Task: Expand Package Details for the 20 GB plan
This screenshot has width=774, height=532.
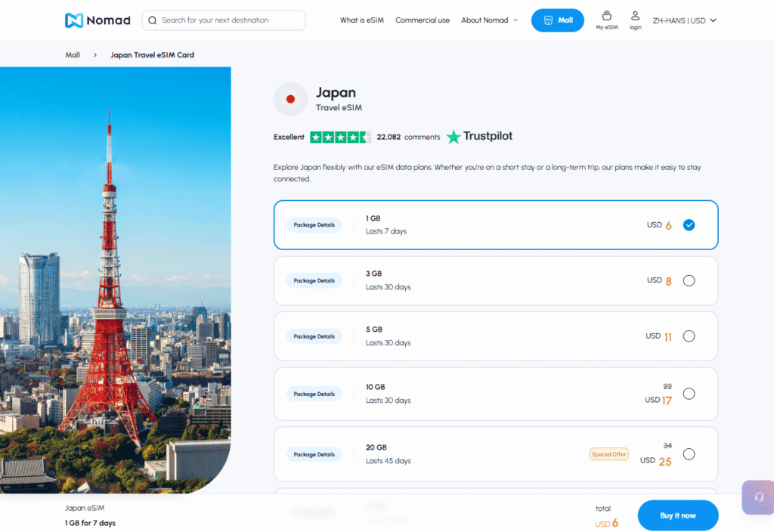Action: coord(314,453)
